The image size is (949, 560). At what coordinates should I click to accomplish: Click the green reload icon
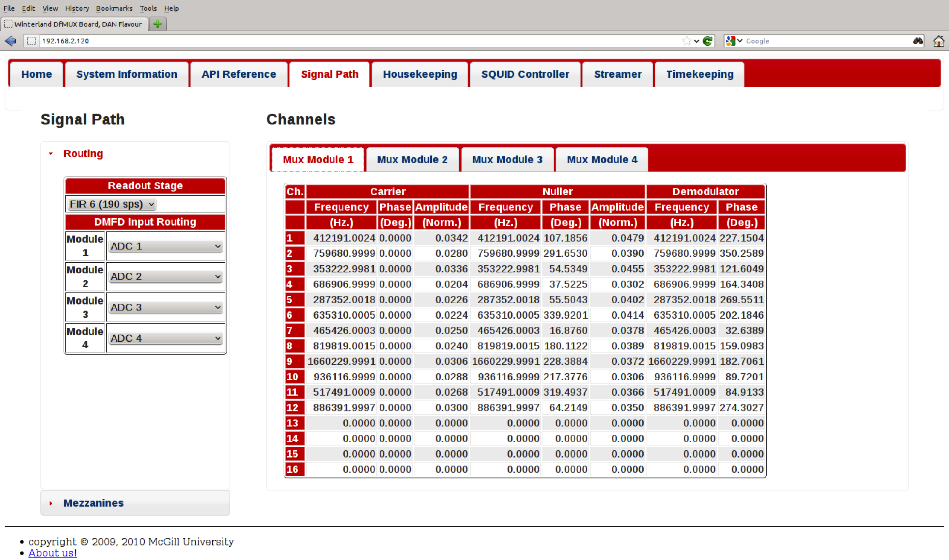708,41
